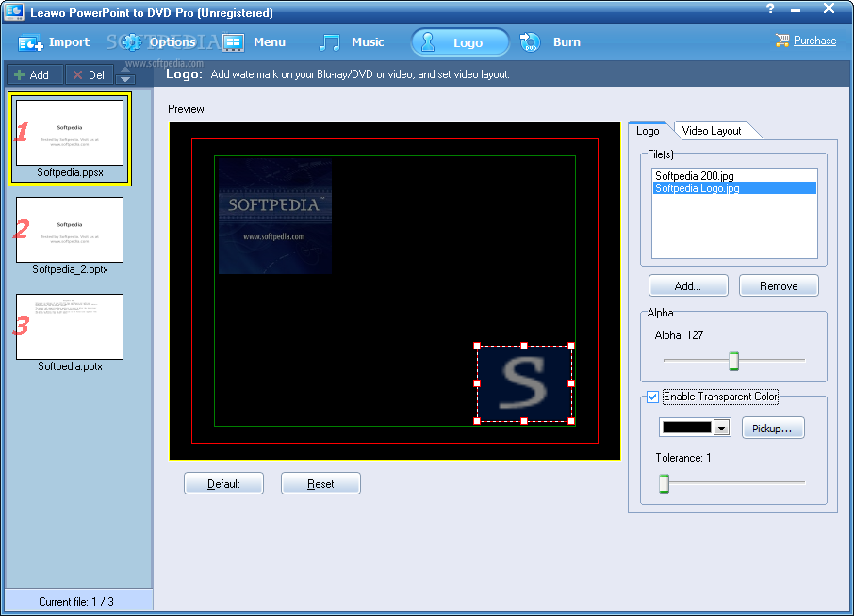Click the selected S logo in preview

tap(524, 383)
